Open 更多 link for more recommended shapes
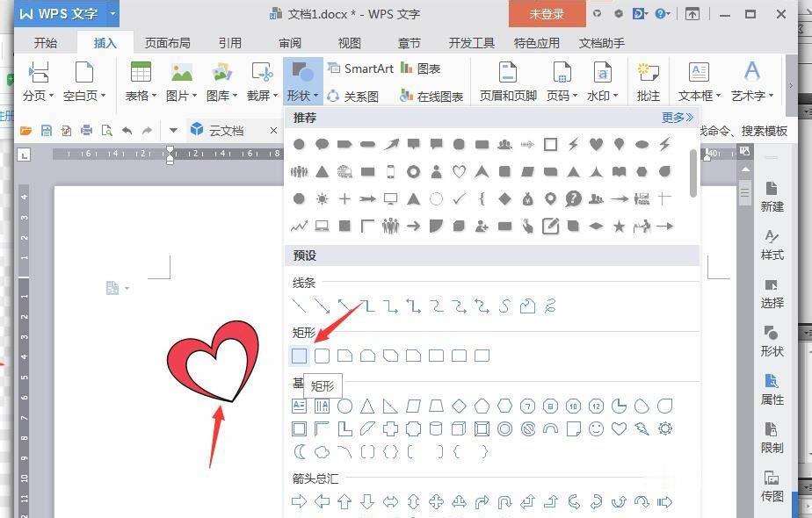Screen dimensions: 812x518 pyautogui.click(x=678, y=117)
